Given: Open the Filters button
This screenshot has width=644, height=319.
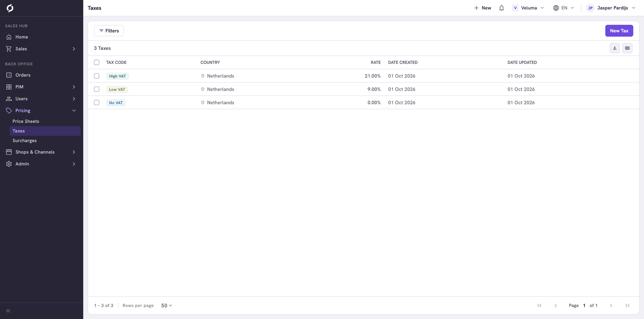Looking at the screenshot, I should pyautogui.click(x=109, y=31).
